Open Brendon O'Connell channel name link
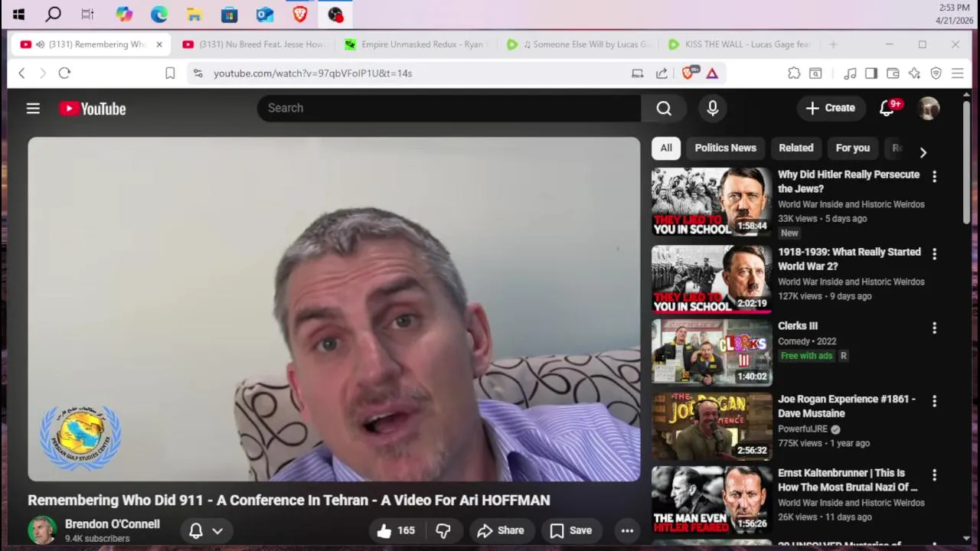Screen dimensions: 980x551 (113, 524)
